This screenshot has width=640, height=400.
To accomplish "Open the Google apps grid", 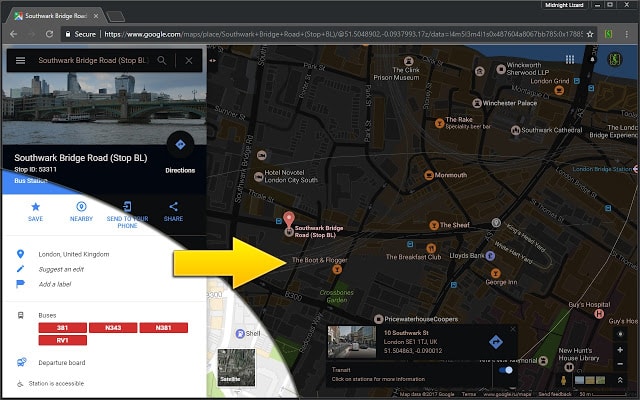I will point(570,60).
